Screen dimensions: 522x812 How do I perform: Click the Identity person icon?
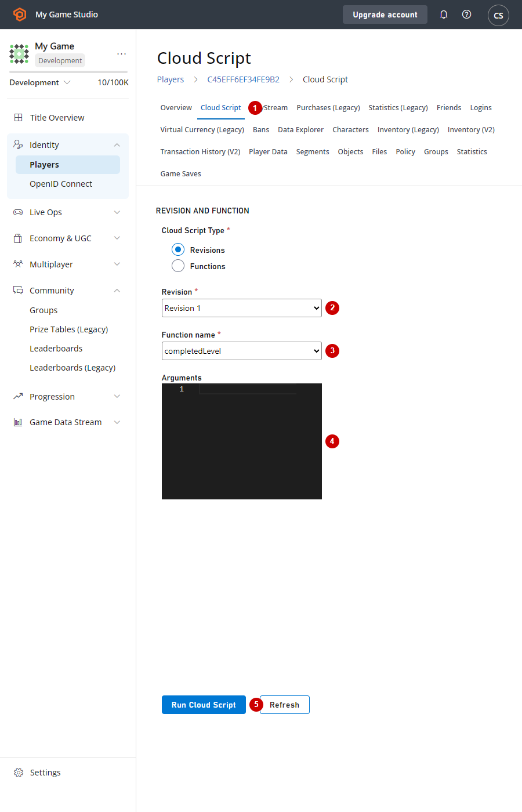point(19,144)
